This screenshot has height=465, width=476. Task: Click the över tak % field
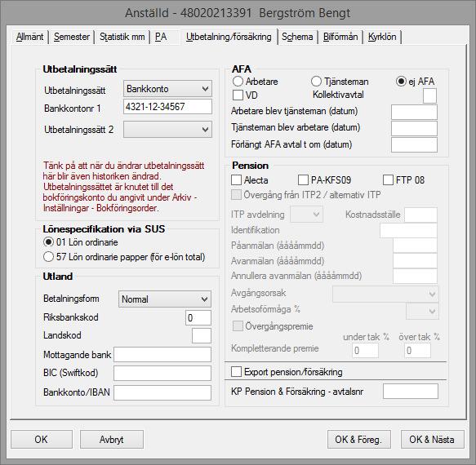(x=418, y=350)
